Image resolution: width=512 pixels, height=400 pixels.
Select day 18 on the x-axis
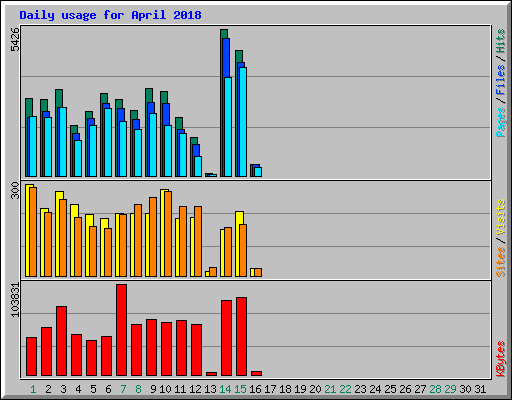click(285, 389)
